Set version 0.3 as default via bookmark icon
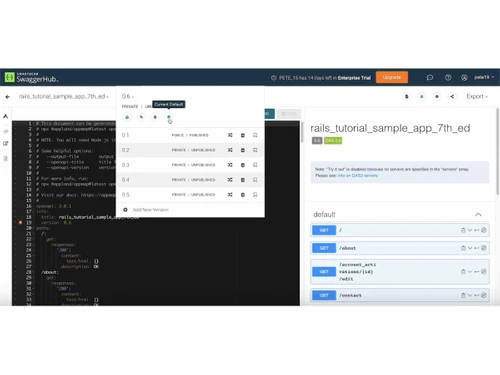This screenshot has height=375, width=500. coord(255,165)
